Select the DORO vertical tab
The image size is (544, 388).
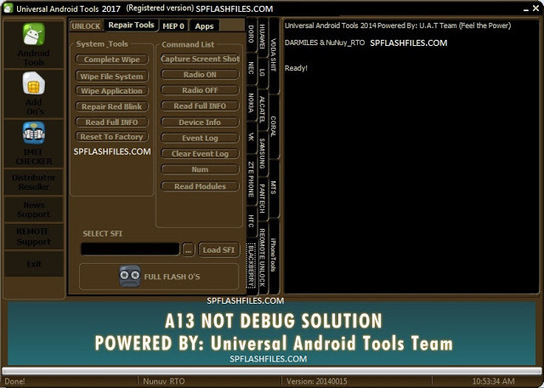(x=251, y=35)
